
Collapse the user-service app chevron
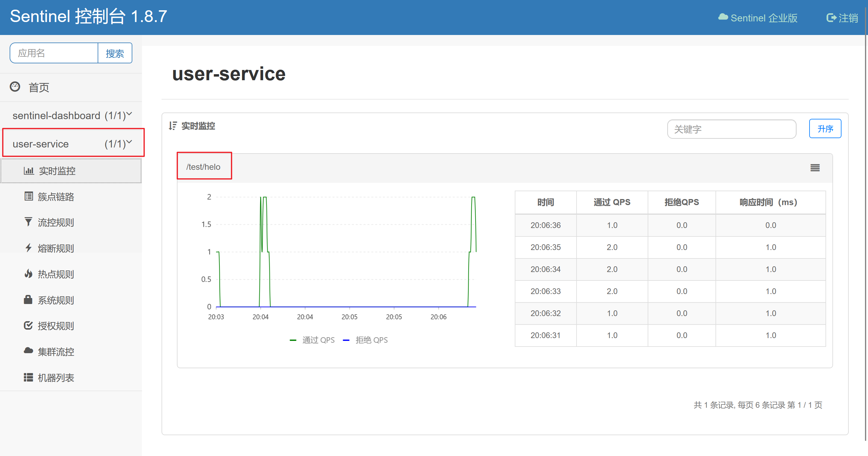click(129, 142)
